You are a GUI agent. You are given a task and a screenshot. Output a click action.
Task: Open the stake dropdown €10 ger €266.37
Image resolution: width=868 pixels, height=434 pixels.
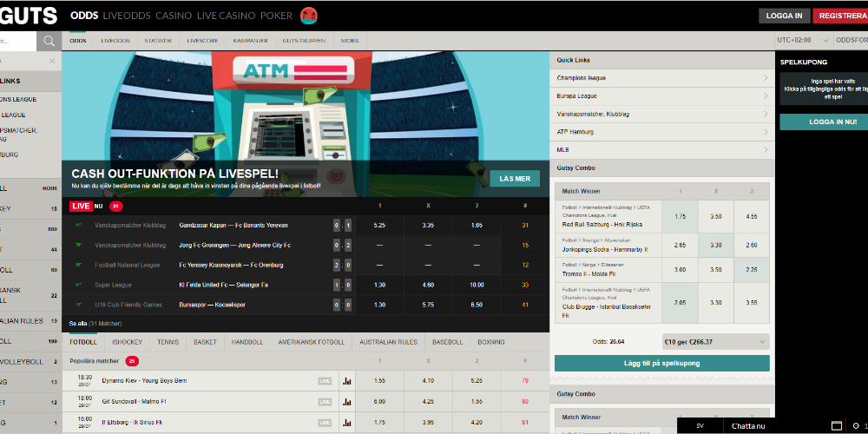point(716,342)
